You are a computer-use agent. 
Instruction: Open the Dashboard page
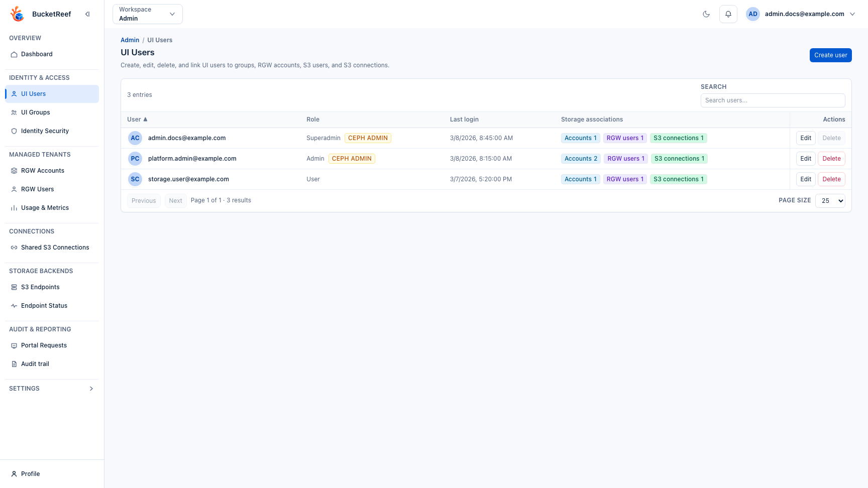pos(52,54)
